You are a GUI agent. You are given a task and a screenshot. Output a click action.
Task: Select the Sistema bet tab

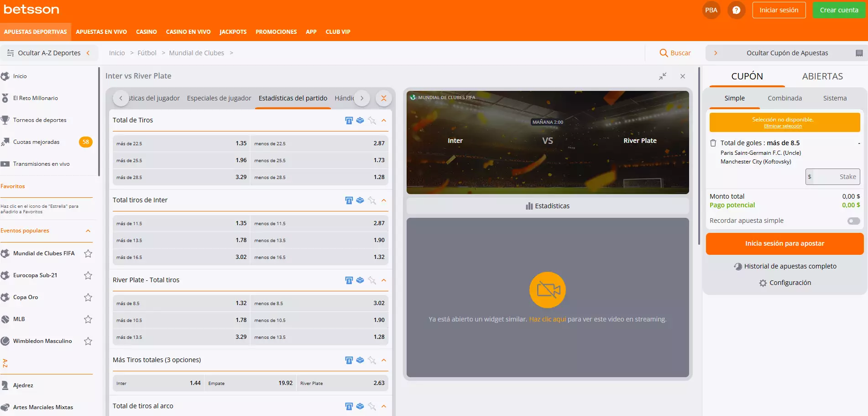835,98
